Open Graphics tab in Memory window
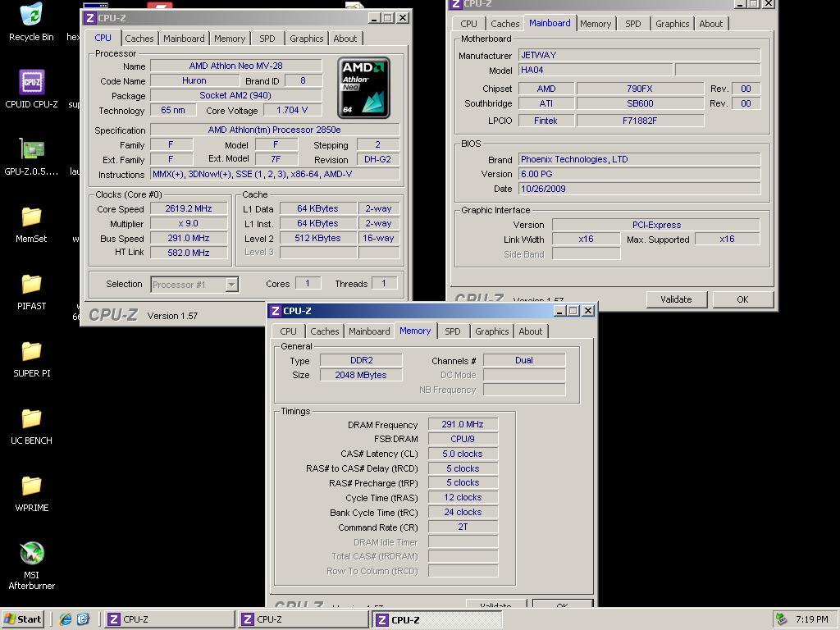Screen dimensions: 840x630 (492, 331)
